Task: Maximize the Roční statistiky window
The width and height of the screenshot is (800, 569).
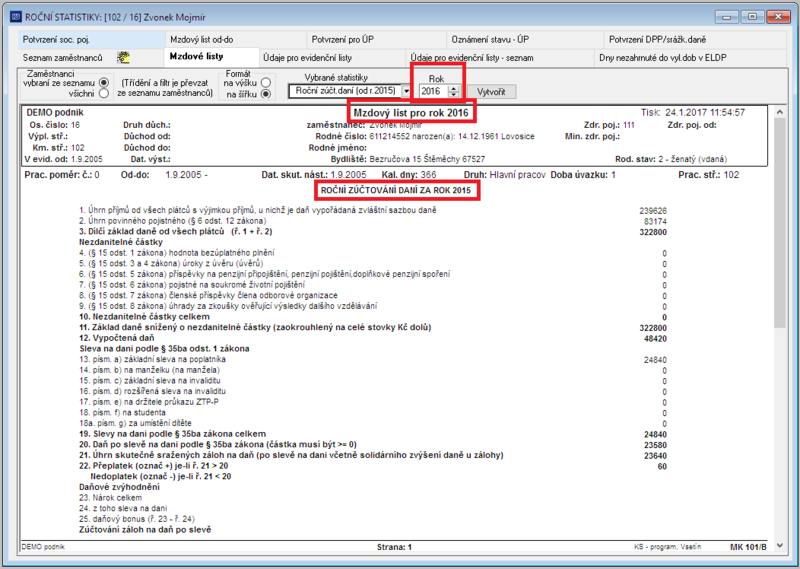Action: point(753,17)
